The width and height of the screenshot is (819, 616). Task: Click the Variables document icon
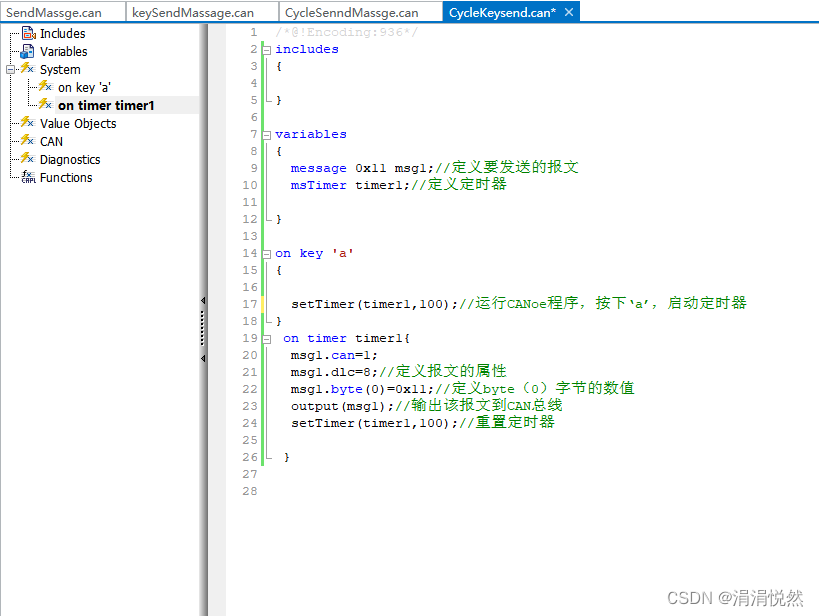pos(28,51)
